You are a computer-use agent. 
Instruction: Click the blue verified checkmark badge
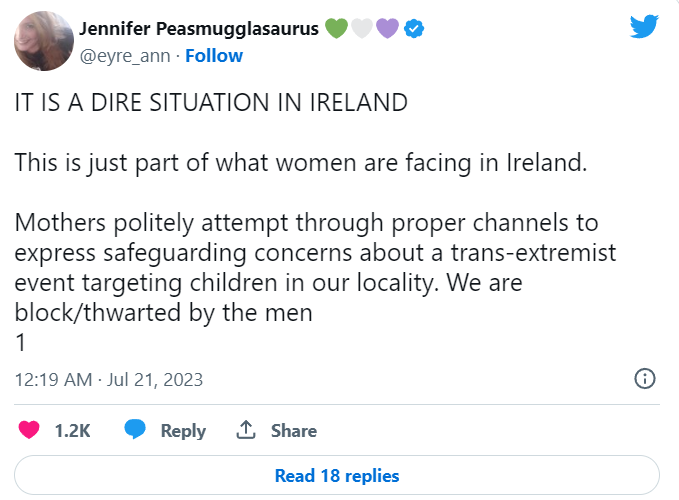click(414, 29)
